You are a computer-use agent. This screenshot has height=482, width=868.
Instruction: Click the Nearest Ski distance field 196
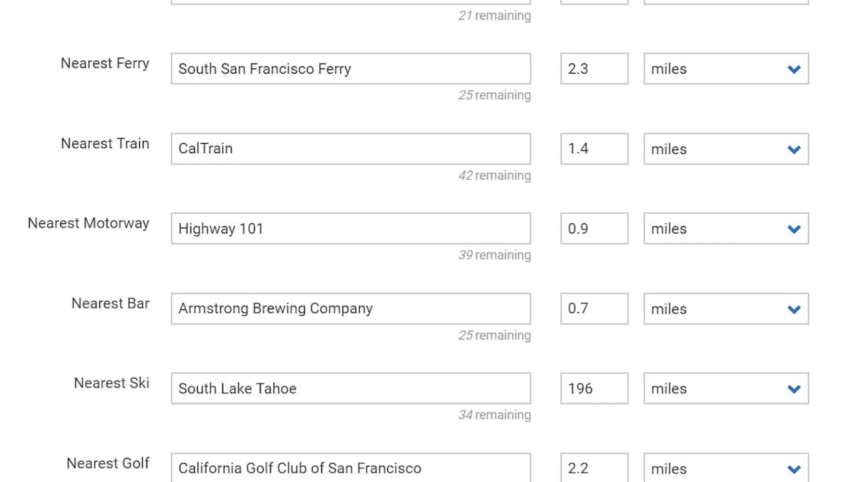coord(594,388)
